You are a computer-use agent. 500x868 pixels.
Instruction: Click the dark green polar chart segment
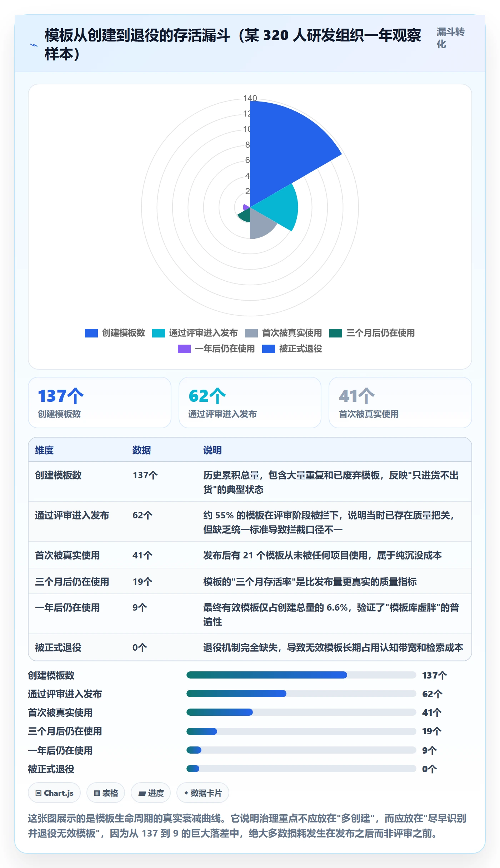click(245, 215)
